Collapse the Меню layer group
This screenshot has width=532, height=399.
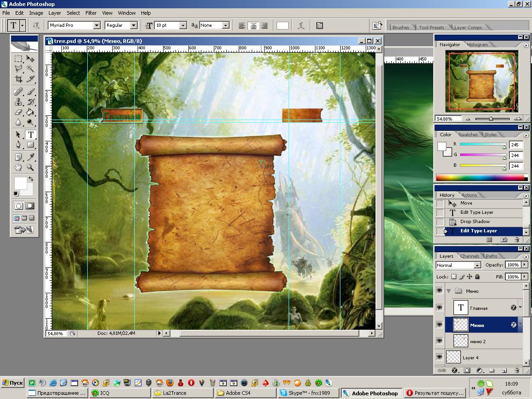coord(448,291)
